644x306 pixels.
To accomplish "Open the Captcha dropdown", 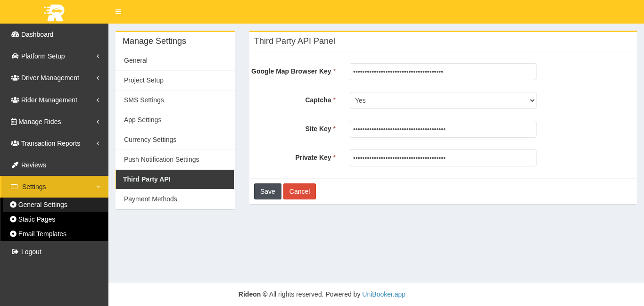I will tap(443, 100).
